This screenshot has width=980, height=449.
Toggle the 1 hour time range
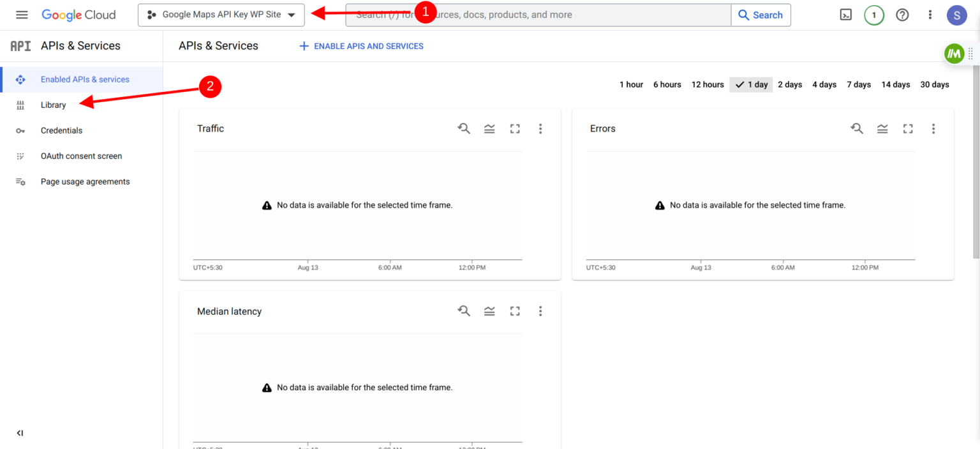pyautogui.click(x=630, y=84)
